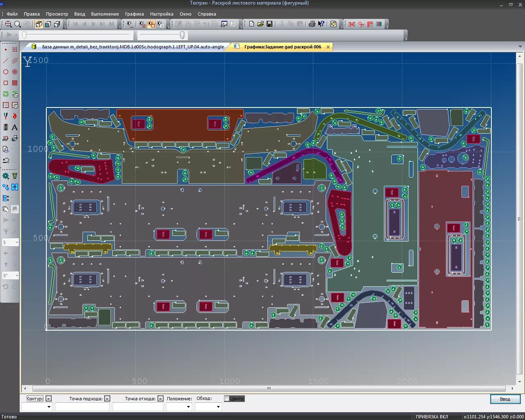Click the traffic light icon

[x=6, y=128]
